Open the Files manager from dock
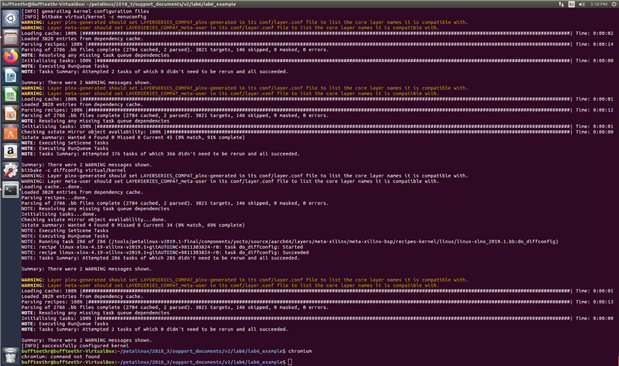Screen dimensions: 619x366 click(x=11, y=38)
